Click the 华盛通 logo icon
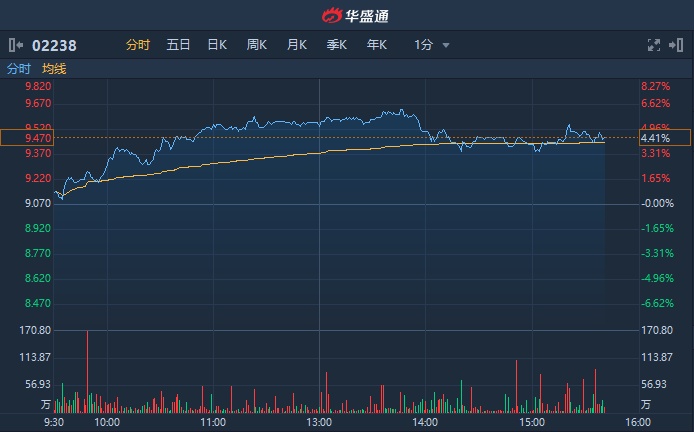694x432 pixels. point(331,15)
